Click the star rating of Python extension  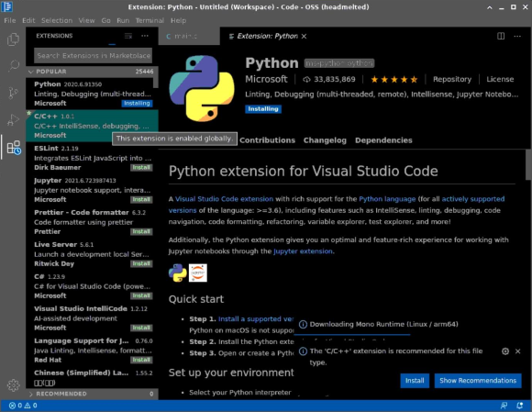click(x=393, y=80)
